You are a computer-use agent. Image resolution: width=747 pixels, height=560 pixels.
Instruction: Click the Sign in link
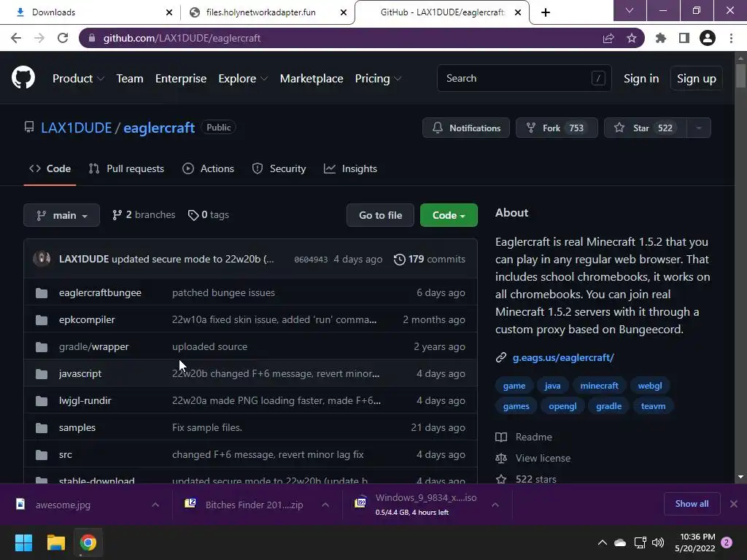[641, 79]
